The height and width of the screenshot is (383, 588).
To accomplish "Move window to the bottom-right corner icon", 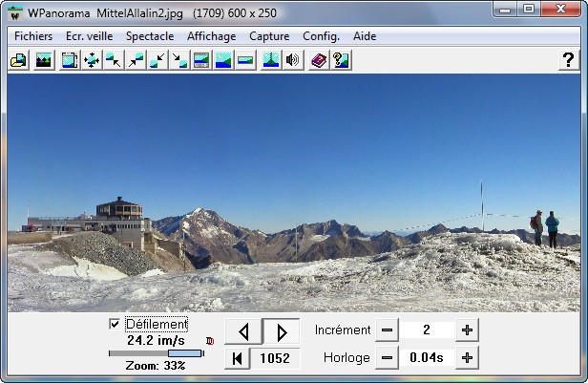I will click(x=179, y=60).
